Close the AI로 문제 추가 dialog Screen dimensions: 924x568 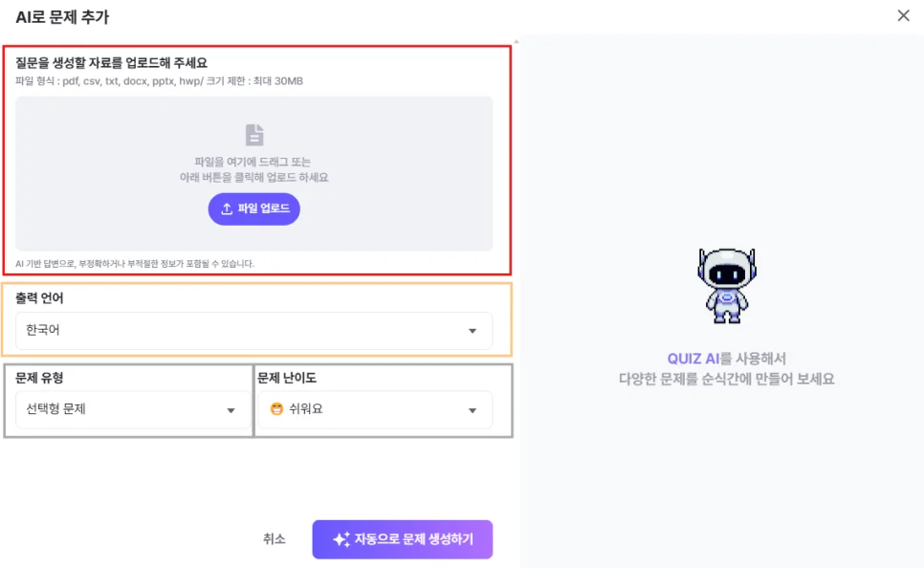(x=904, y=15)
